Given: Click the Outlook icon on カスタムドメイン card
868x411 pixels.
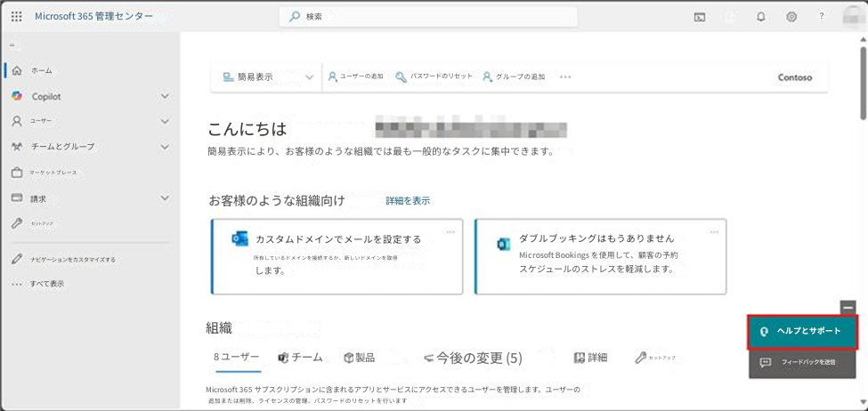Looking at the screenshot, I should [239, 238].
